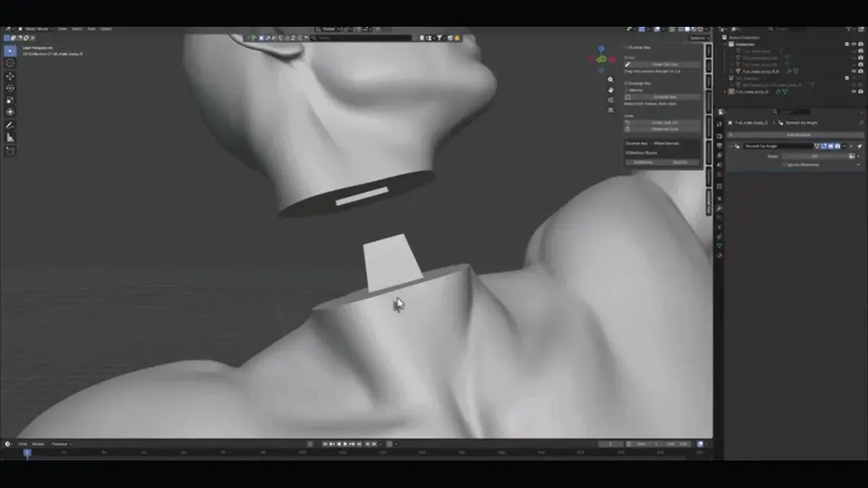Expand the Collection in outliner
This screenshot has width=868, height=488.
pos(726,44)
